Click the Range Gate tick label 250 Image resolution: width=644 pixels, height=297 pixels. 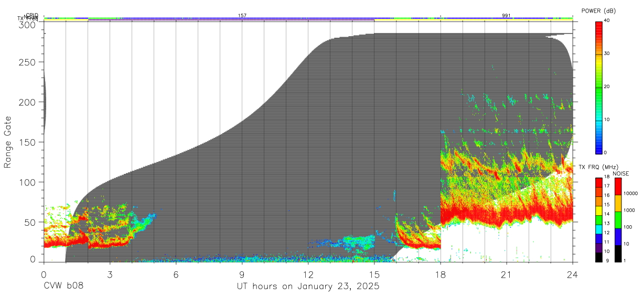(28, 62)
